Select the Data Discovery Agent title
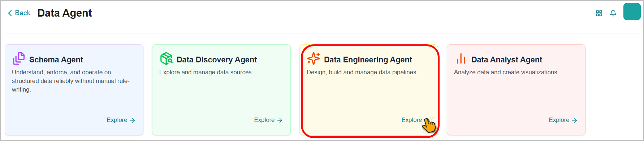This screenshot has width=644, height=141. (217, 60)
